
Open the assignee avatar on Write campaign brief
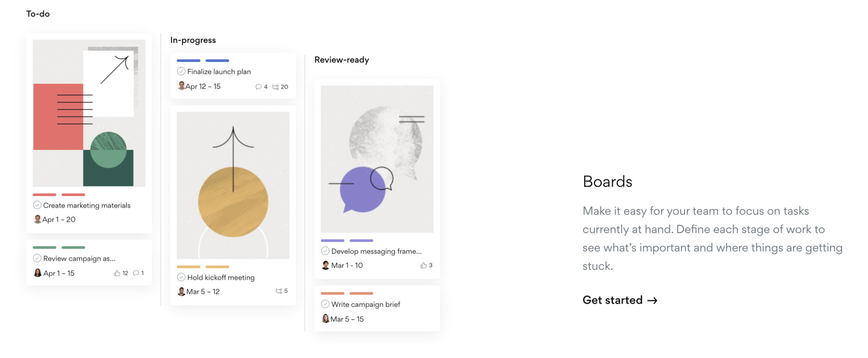[325, 319]
